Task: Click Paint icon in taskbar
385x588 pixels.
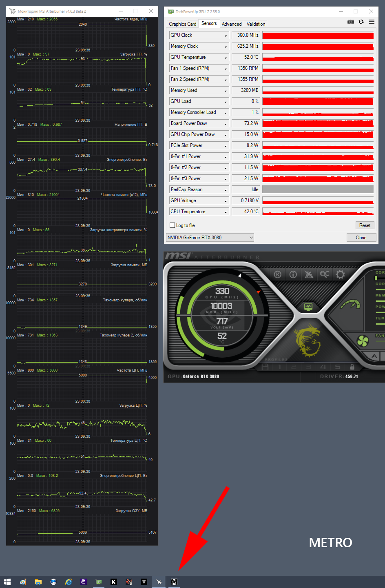Action: (23, 582)
